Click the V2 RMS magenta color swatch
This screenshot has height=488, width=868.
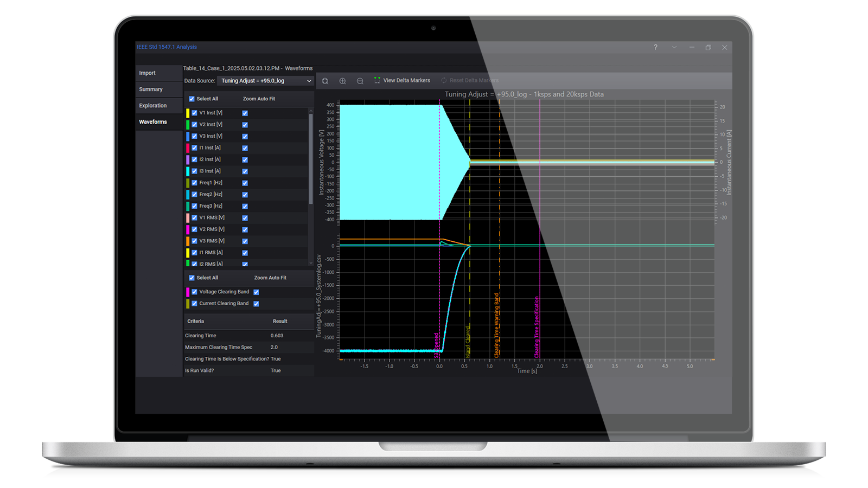pyautogui.click(x=188, y=229)
